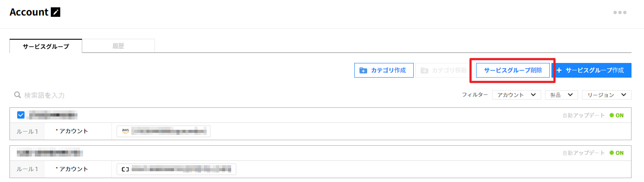The width and height of the screenshot is (644, 182).
Task: Select the second service group header name
Action: coord(50,153)
